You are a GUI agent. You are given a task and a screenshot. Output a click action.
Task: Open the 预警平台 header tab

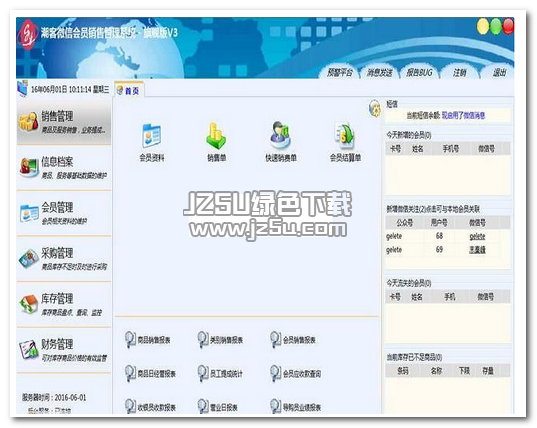(x=339, y=73)
